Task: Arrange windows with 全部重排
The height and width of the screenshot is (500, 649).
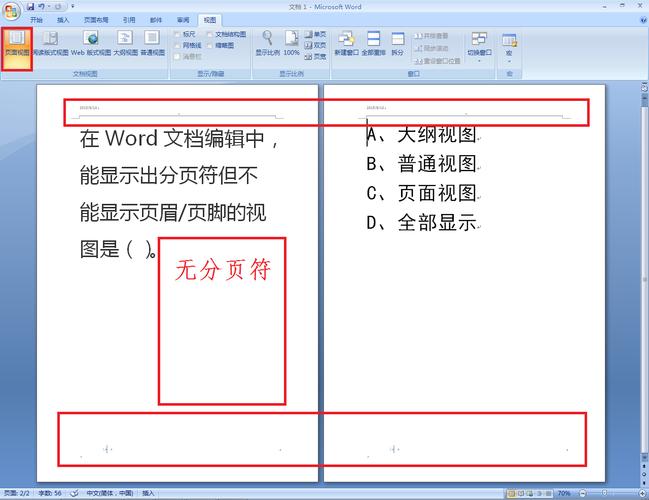Action: [x=373, y=44]
